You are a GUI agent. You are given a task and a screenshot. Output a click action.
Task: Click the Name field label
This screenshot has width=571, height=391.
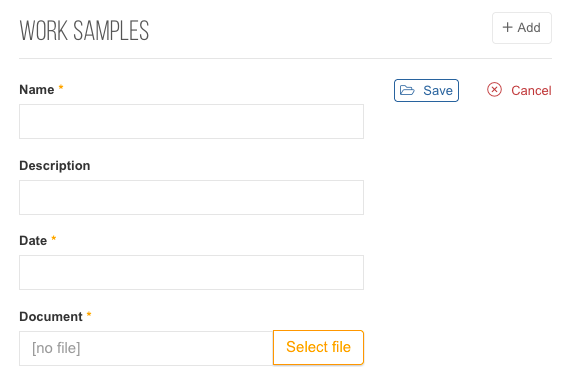[x=37, y=90]
